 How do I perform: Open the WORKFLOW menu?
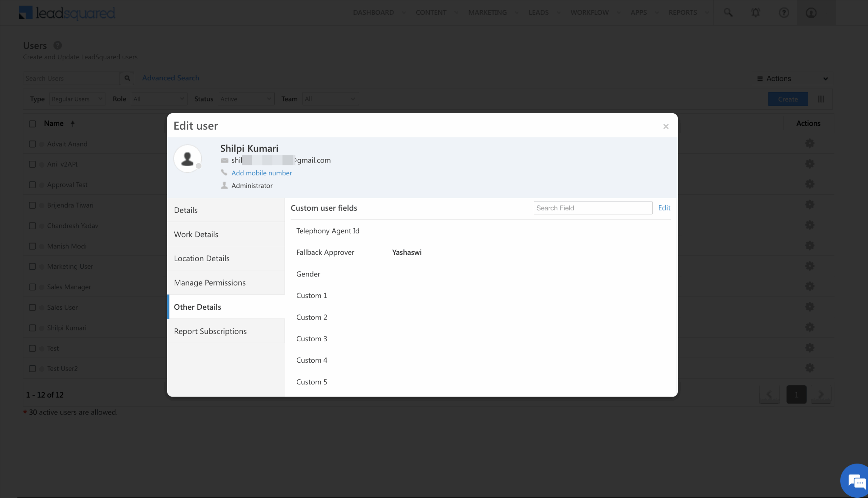(x=595, y=12)
